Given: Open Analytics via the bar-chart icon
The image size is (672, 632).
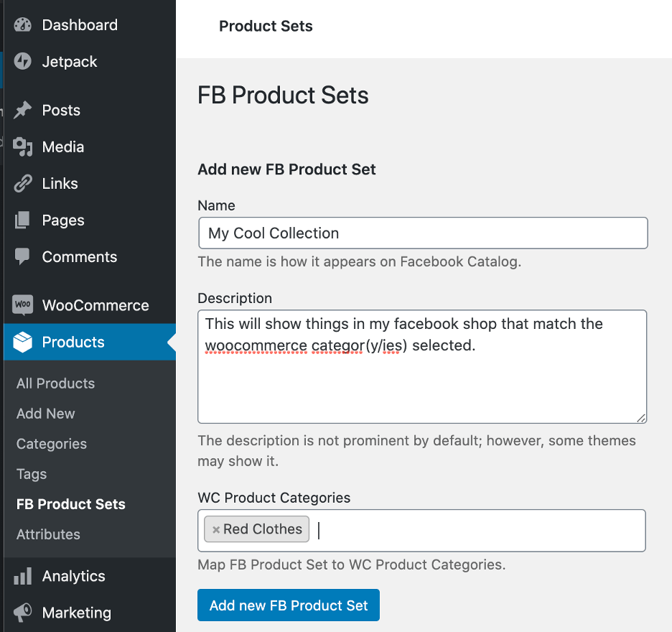Looking at the screenshot, I should coord(22,575).
